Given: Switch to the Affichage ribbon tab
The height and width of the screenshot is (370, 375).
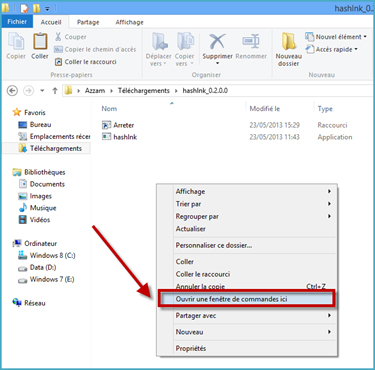Looking at the screenshot, I should pyautogui.click(x=129, y=22).
